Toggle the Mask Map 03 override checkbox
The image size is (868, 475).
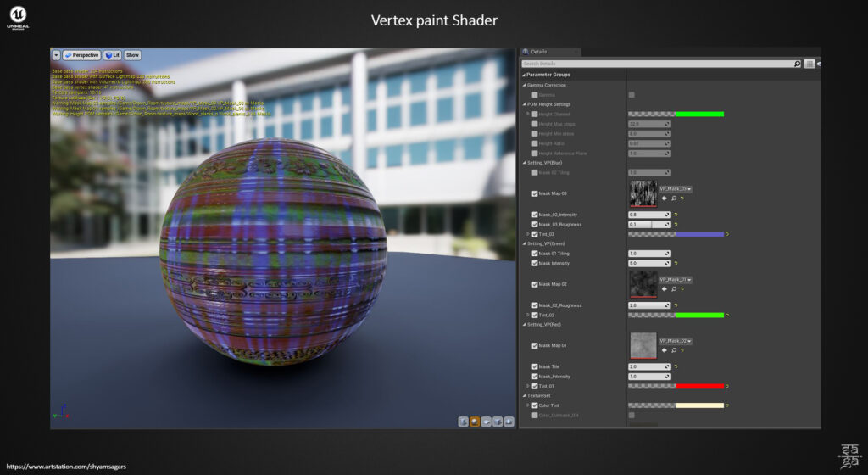(535, 193)
